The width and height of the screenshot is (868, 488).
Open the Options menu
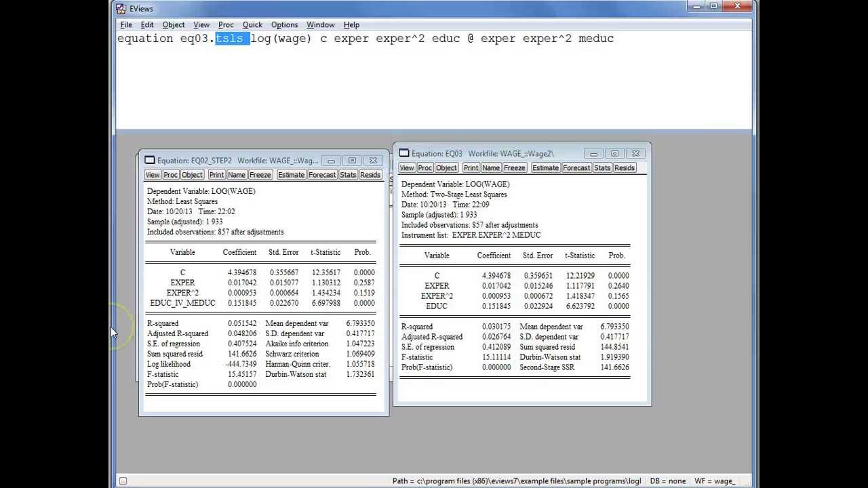(x=284, y=24)
